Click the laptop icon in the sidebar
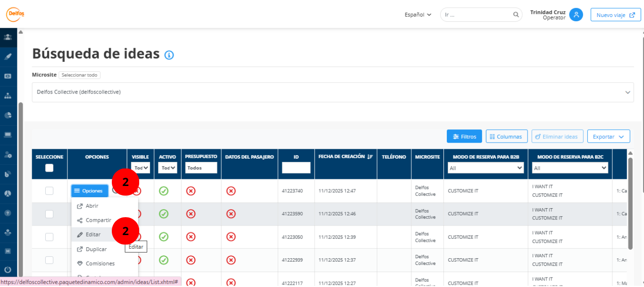The image size is (644, 287). click(x=8, y=135)
